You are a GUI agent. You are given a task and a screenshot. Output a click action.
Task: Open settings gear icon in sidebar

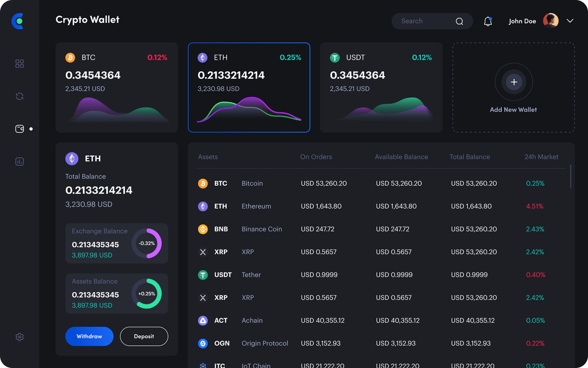point(19,337)
